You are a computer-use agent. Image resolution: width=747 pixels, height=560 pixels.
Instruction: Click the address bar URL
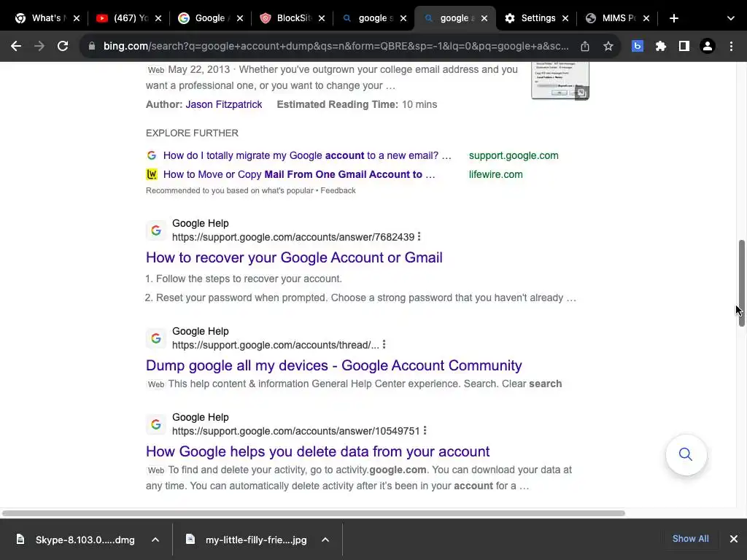pos(336,46)
